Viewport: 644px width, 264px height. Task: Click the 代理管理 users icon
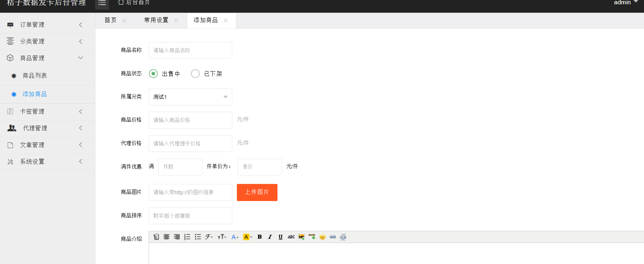pyautogui.click(x=12, y=128)
